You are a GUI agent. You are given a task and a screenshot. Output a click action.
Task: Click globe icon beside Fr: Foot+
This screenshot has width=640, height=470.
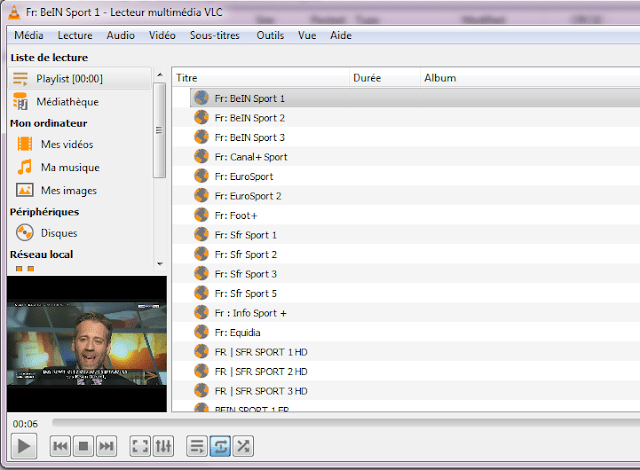coord(201,215)
